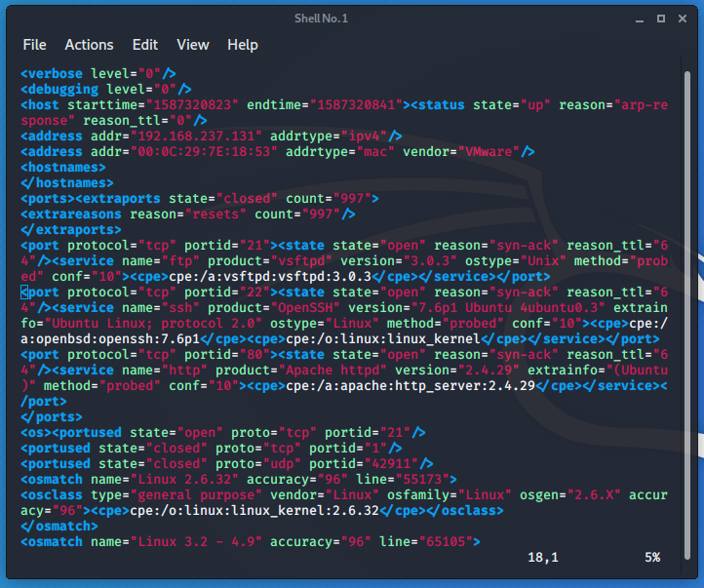This screenshot has width=704, height=588.
Task: Click the osgen value 2.6.X
Action: coord(594,495)
